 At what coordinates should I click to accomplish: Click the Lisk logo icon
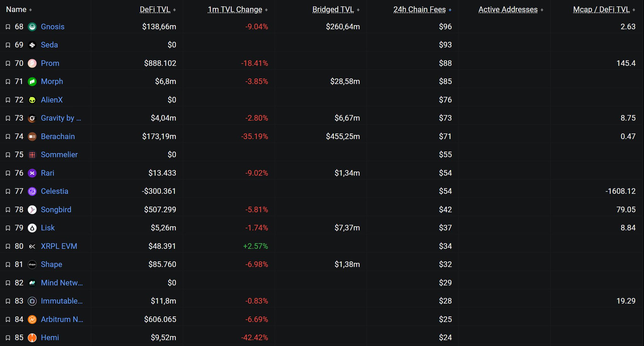click(x=32, y=228)
